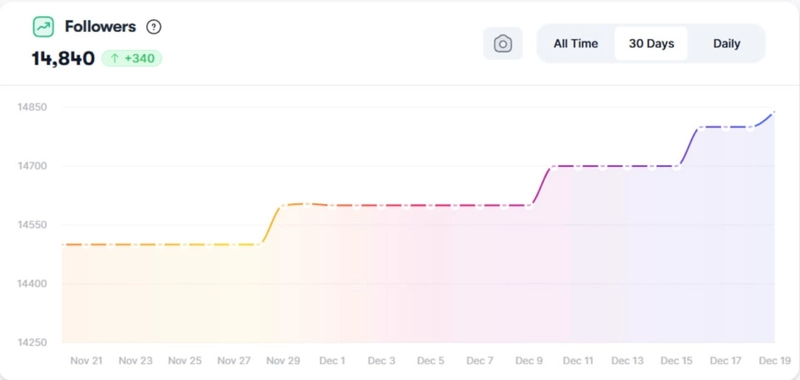
Task: Click the Dec 13 date label
Action: [x=628, y=361]
